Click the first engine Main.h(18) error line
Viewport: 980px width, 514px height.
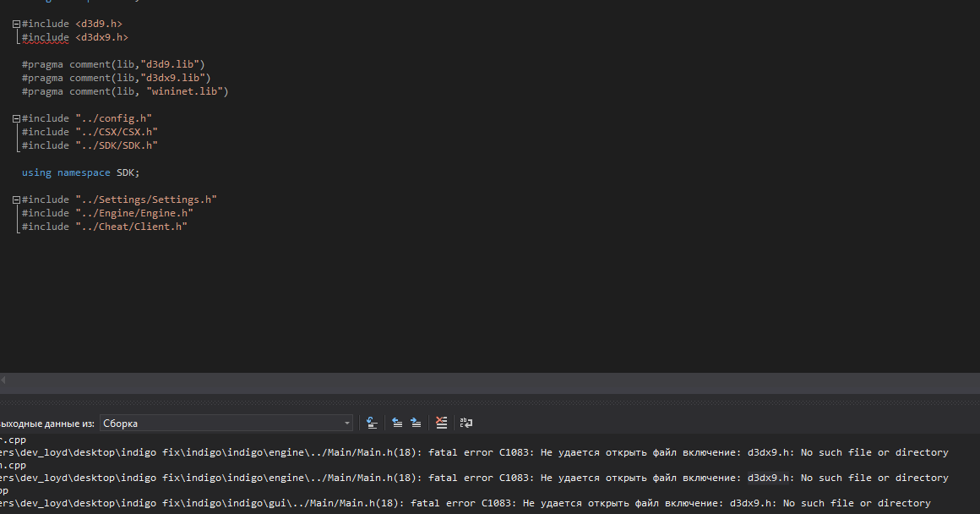[475, 452]
